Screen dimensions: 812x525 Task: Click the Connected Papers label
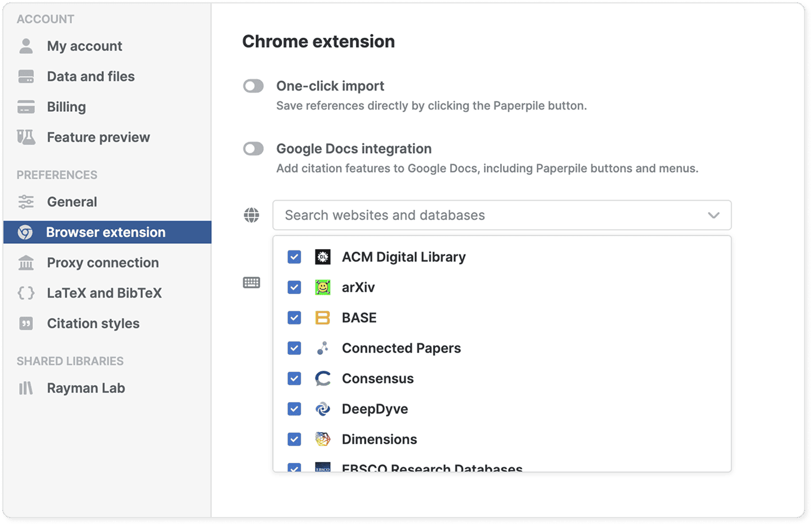(401, 348)
